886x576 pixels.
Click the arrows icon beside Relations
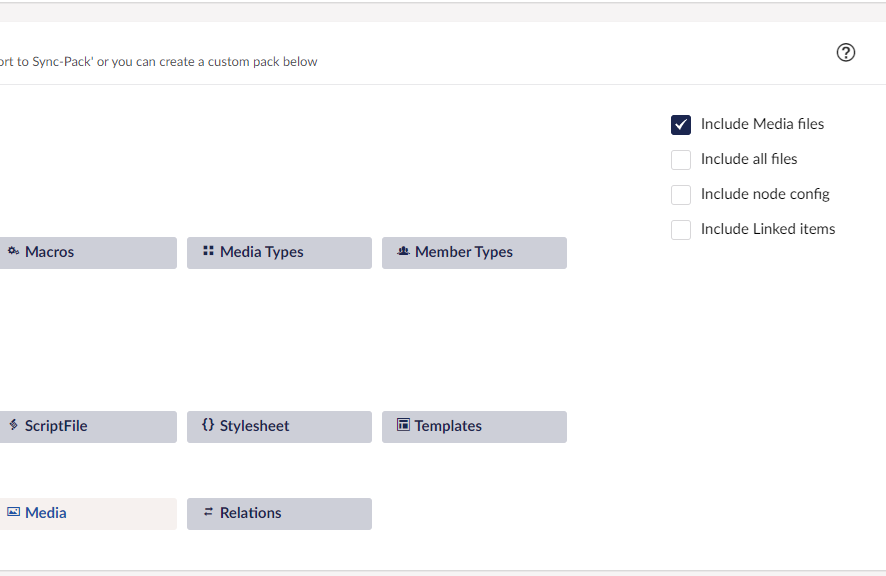[x=209, y=512]
